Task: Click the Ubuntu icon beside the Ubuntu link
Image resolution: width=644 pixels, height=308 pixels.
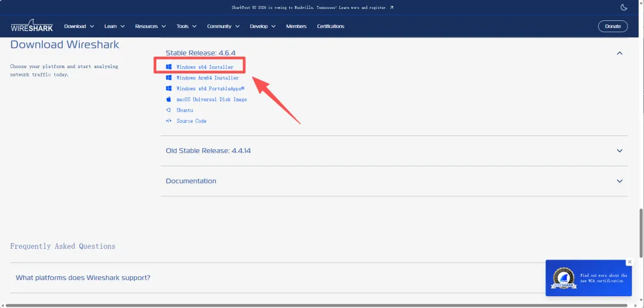Action: pos(168,110)
